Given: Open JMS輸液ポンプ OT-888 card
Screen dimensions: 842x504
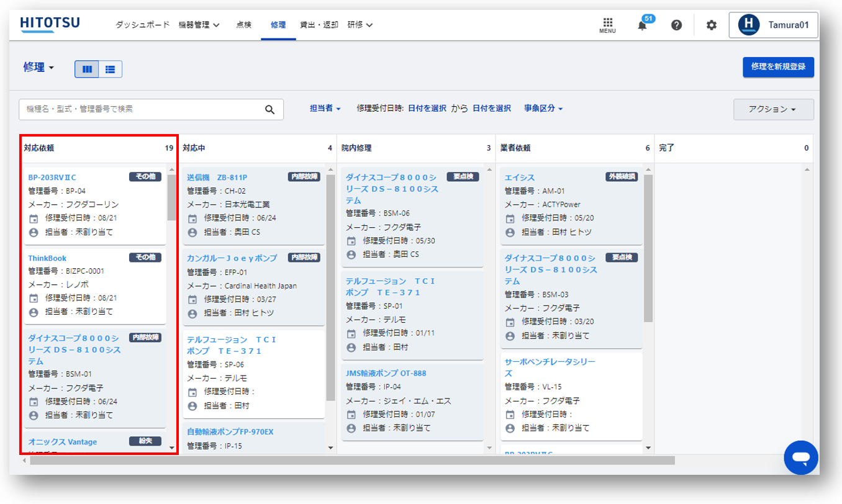Looking at the screenshot, I should pos(386,374).
